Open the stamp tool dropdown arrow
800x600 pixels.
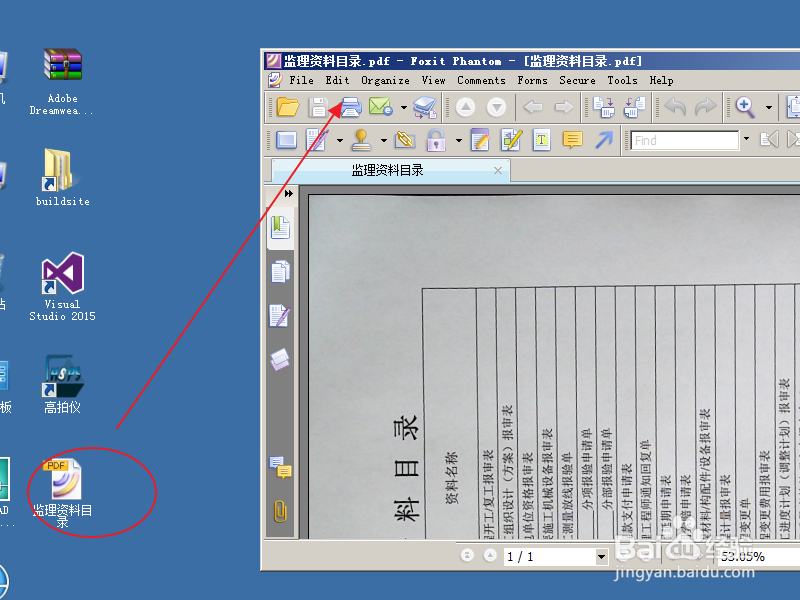(384, 140)
